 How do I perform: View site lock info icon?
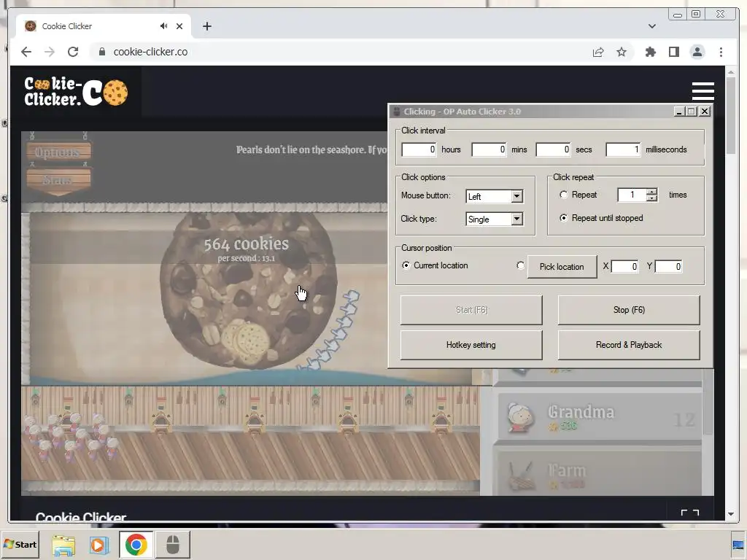102,52
